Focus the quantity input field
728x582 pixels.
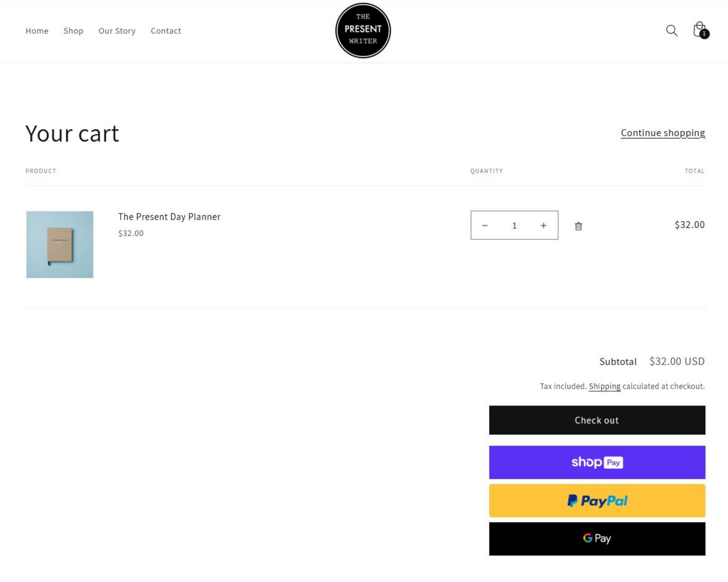coord(514,225)
